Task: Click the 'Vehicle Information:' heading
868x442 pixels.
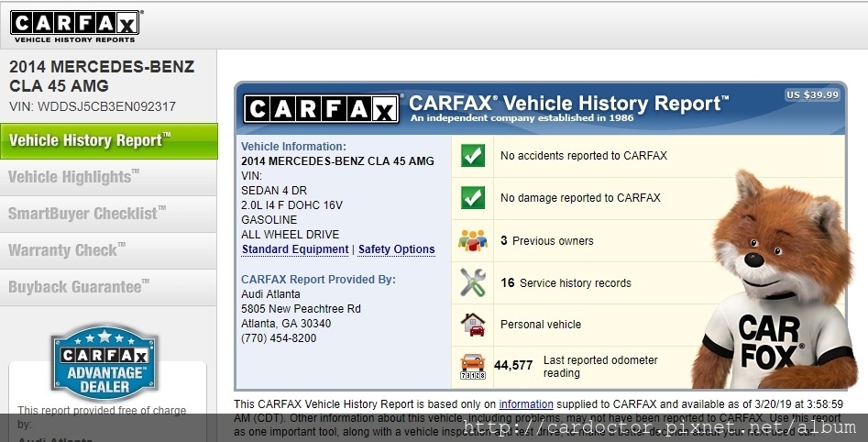Action: pyautogui.click(x=293, y=147)
